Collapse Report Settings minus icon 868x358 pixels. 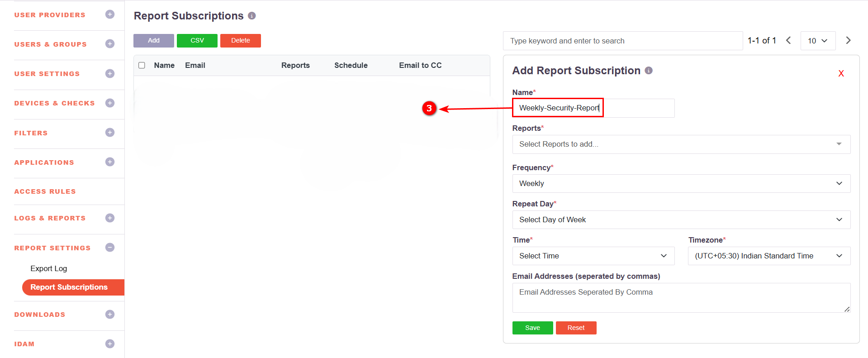tap(110, 248)
